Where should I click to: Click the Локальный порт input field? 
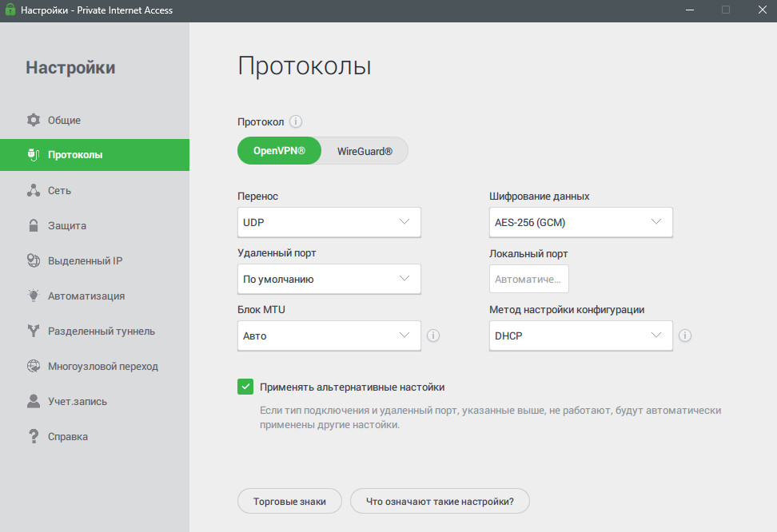coord(528,279)
